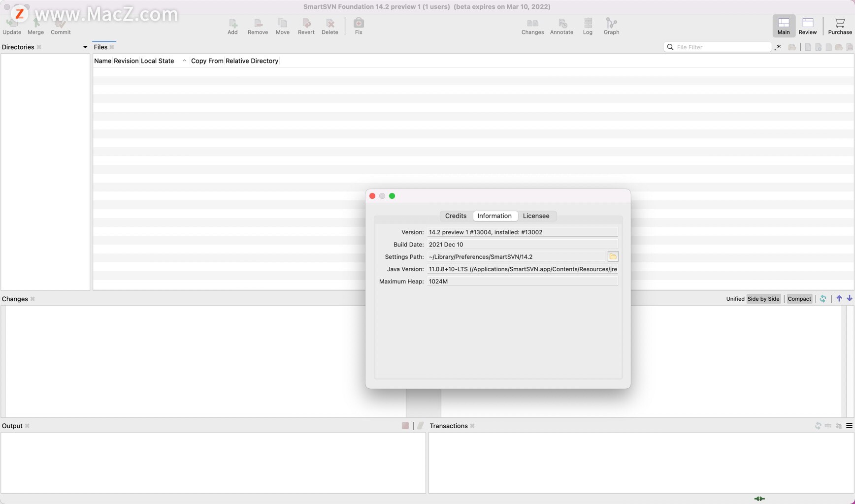
Task: Close the Transactions panel tab
Action: click(472, 426)
